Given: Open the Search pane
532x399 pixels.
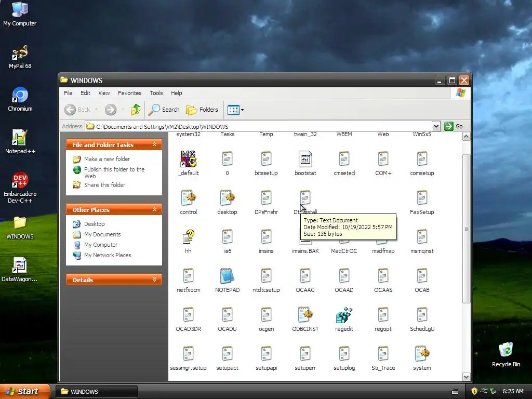Looking at the screenshot, I should [164, 110].
